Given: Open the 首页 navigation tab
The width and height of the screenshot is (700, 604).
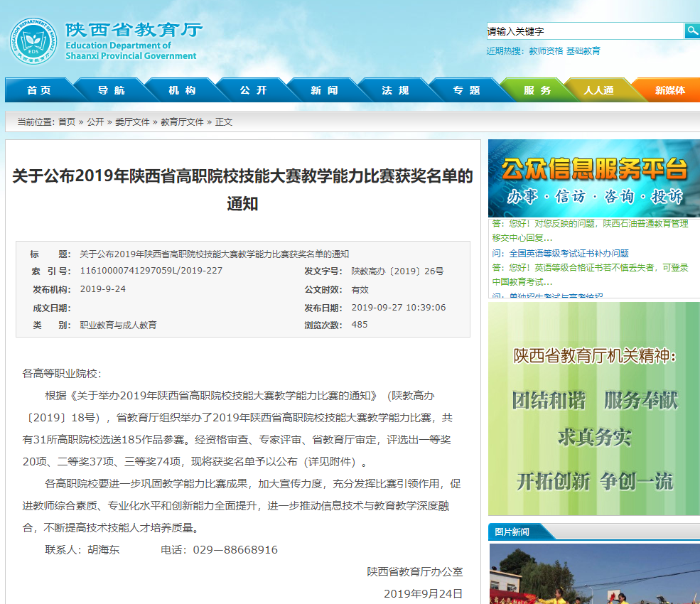Looking at the screenshot, I should click(x=39, y=90).
